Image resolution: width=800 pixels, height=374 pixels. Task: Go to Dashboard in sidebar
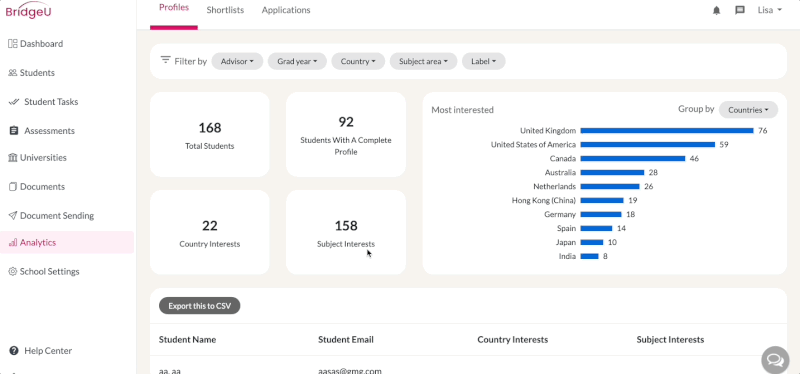[x=42, y=44]
